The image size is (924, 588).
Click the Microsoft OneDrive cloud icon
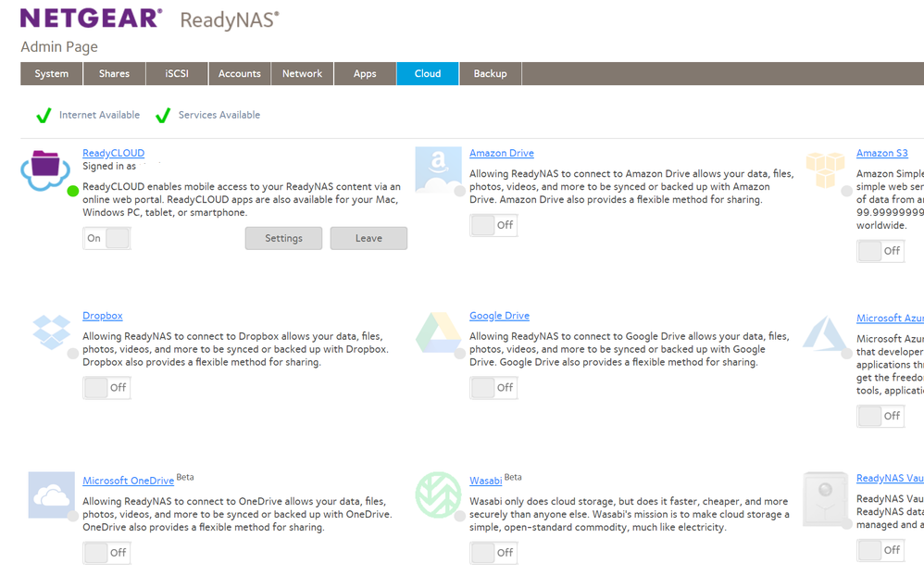coord(51,494)
